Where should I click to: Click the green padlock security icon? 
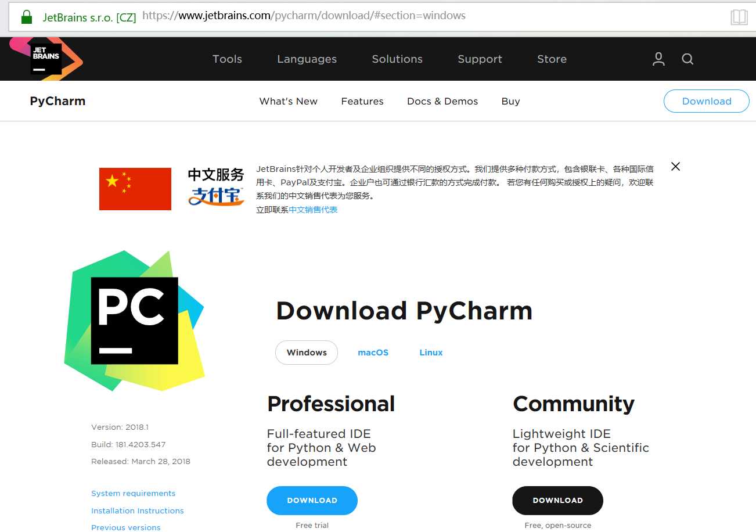(x=26, y=17)
